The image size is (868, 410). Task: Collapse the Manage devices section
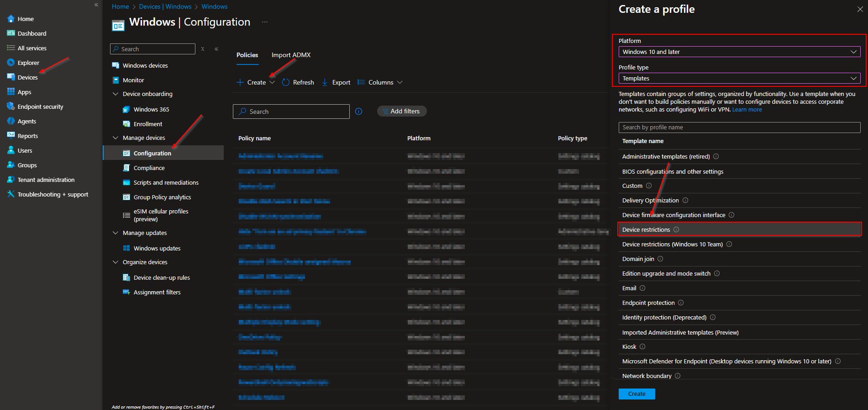click(x=116, y=138)
